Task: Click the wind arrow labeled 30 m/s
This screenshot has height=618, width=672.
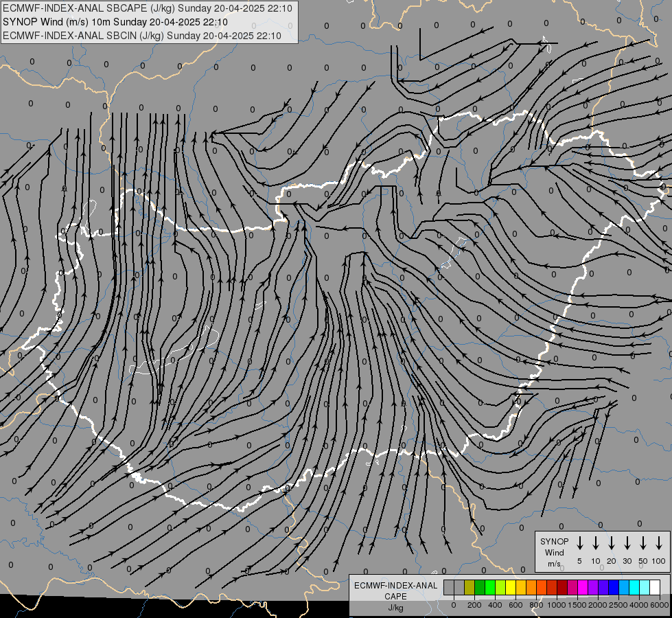Action: pos(627,543)
